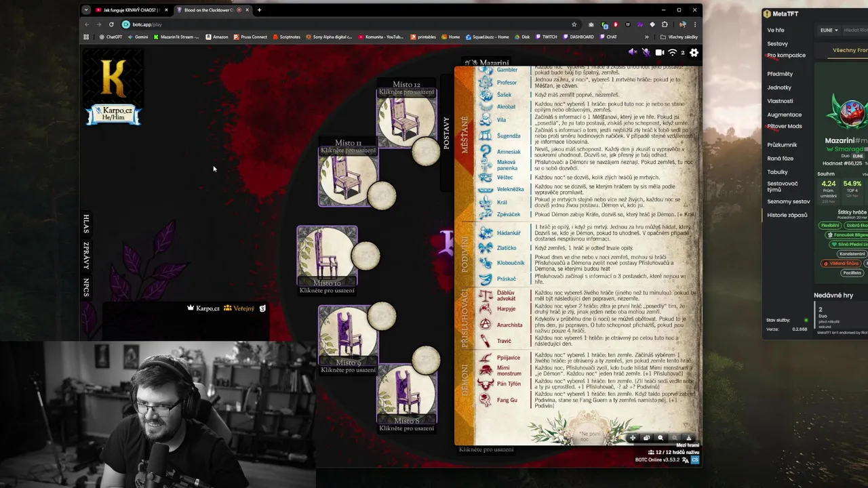Click the move icon on script sheet toolbar
This screenshot has width=868, height=488.
click(x=633, y=438)
